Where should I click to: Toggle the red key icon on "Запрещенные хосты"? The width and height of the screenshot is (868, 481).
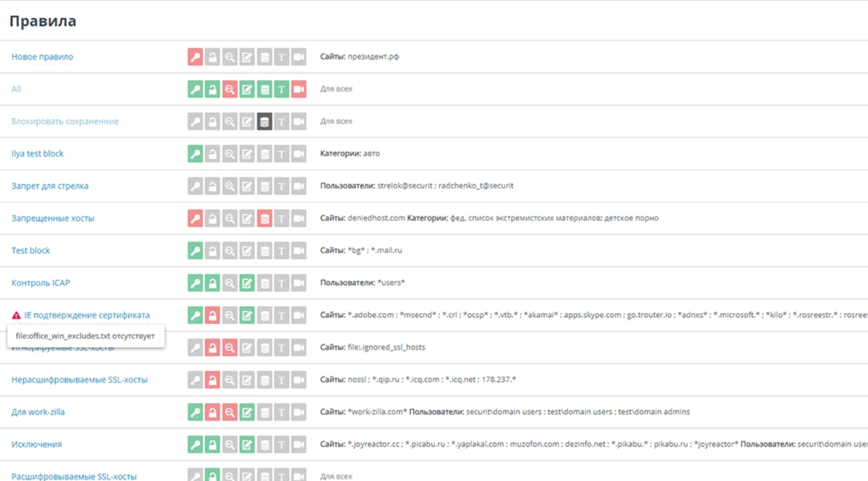195,218
